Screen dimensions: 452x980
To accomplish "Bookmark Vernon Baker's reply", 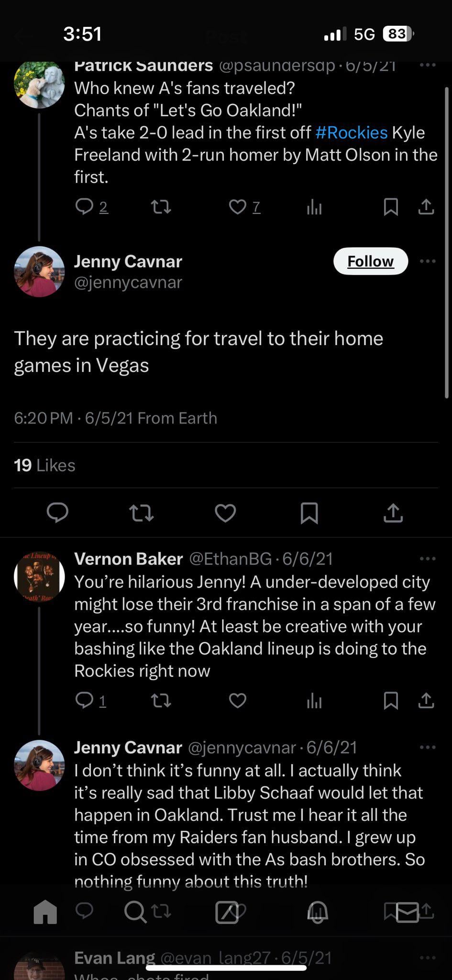I will tap(391, 701).
